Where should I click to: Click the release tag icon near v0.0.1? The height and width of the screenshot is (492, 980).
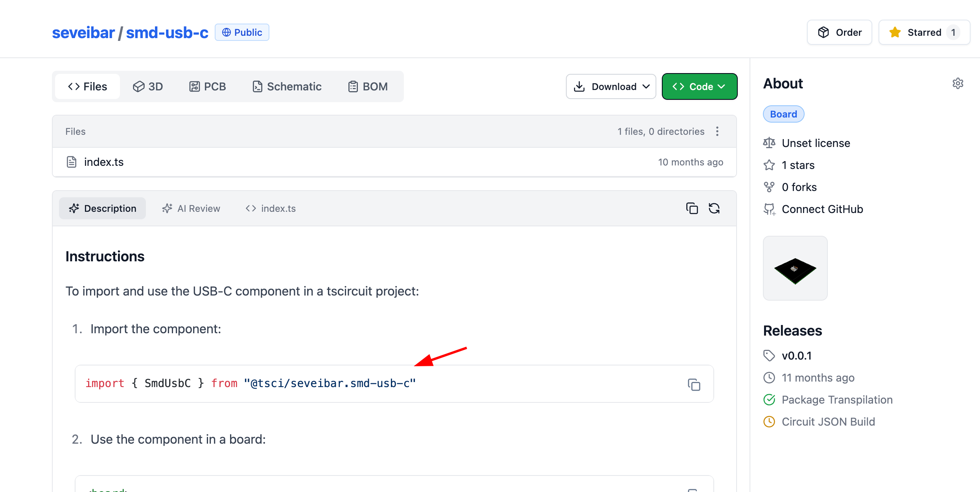pos(769,356)
